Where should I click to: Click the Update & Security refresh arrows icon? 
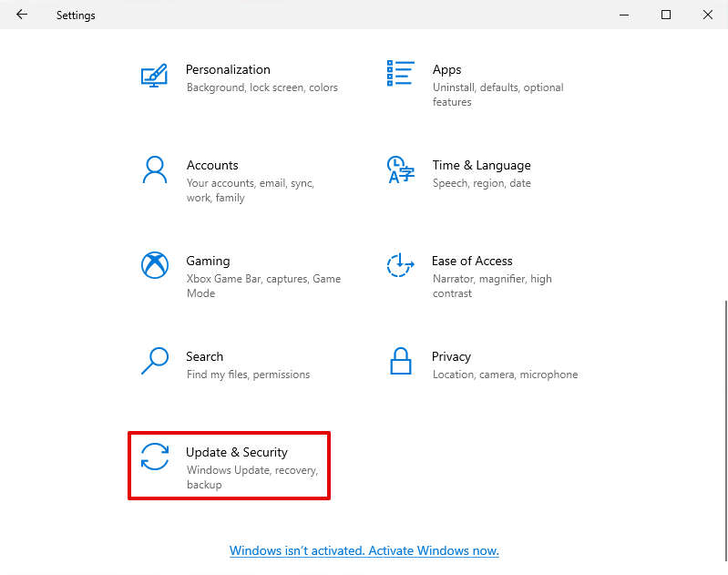(155, 457)
